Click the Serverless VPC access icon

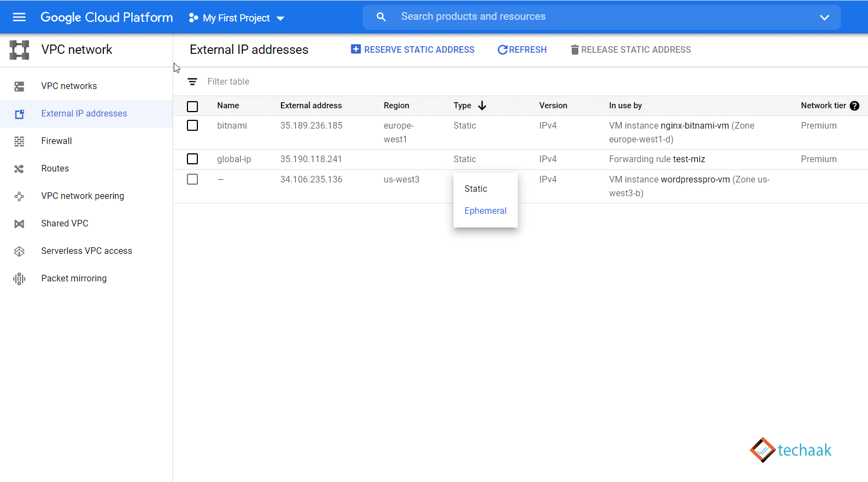(19, 251)
